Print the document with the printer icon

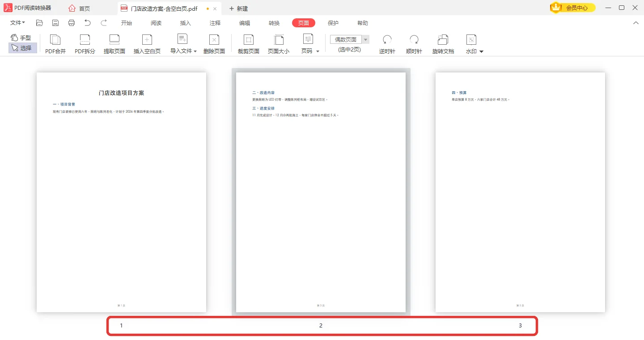point(72,23)
